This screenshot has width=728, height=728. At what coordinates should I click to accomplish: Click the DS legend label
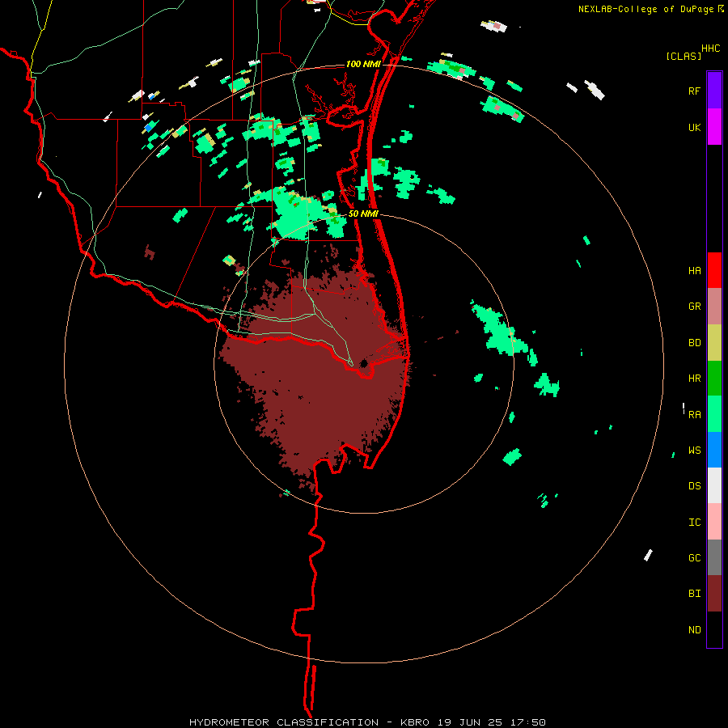coord(694,486)
